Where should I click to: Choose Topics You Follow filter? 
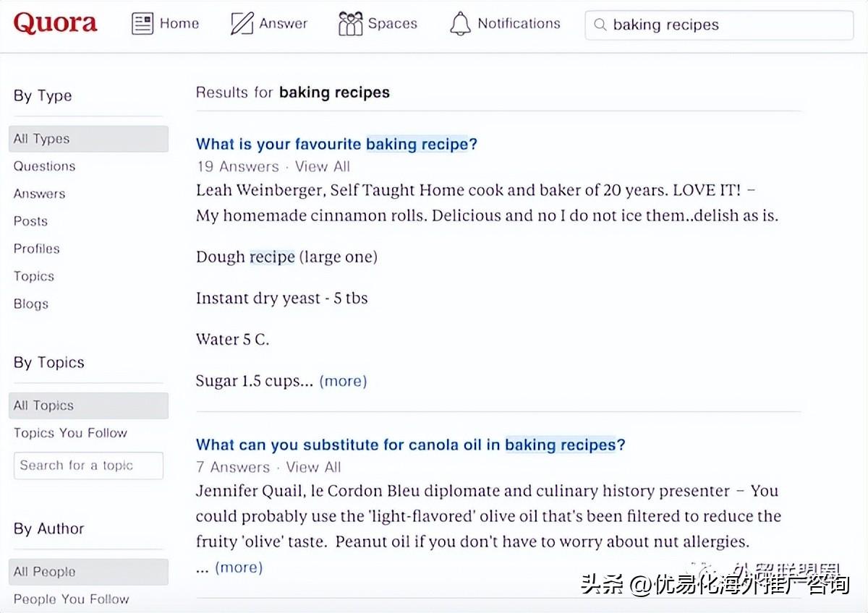70,433
